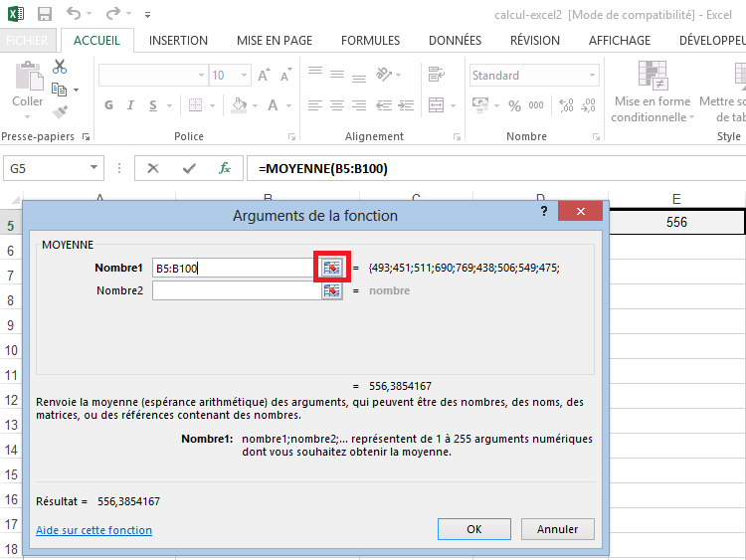Screen dimensions: 746x560
Task: Click OK in the function dialog
Action: click(474, 529)
